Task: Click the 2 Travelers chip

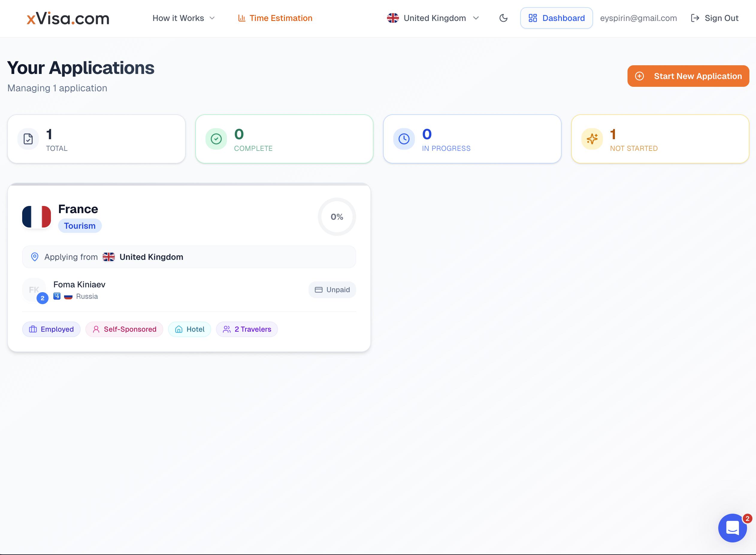Action: click(247, 329)
